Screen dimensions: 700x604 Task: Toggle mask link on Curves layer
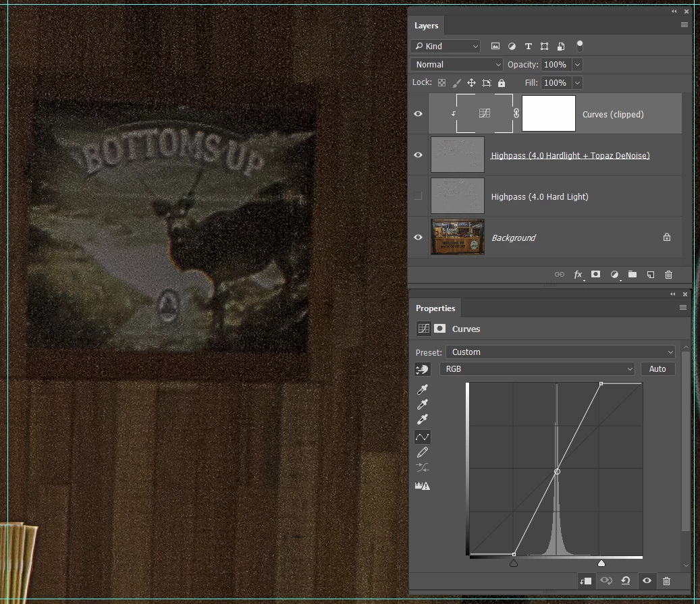pos(516,113)
